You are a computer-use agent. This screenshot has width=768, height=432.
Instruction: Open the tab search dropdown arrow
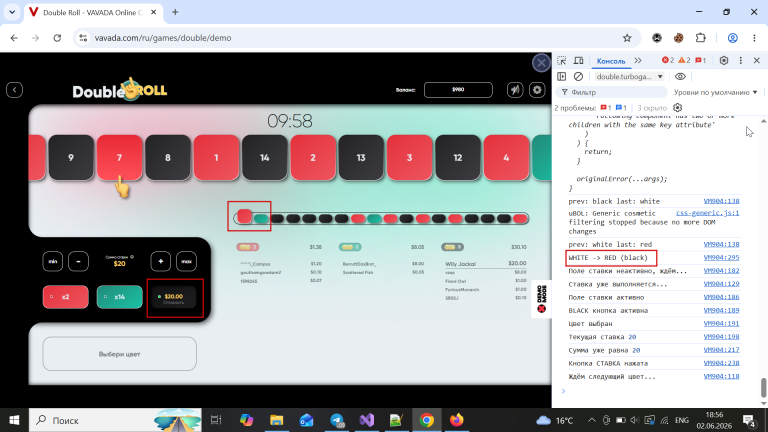12,12
